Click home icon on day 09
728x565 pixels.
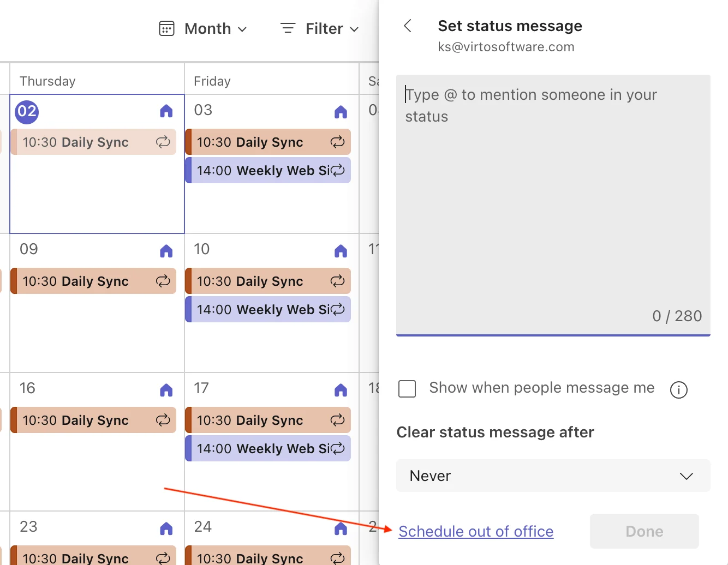(166, 251)
